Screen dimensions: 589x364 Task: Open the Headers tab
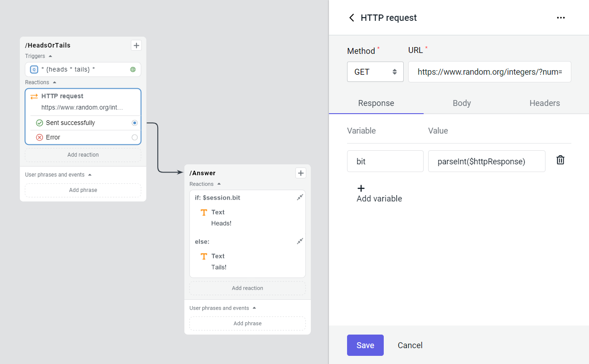(x=545, y=103)
